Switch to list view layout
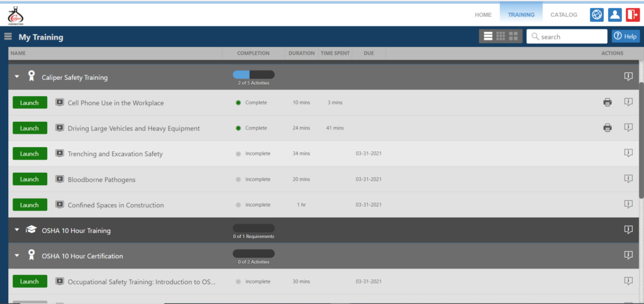The width and height of the screenshot is (644, 304). [488, 36]
